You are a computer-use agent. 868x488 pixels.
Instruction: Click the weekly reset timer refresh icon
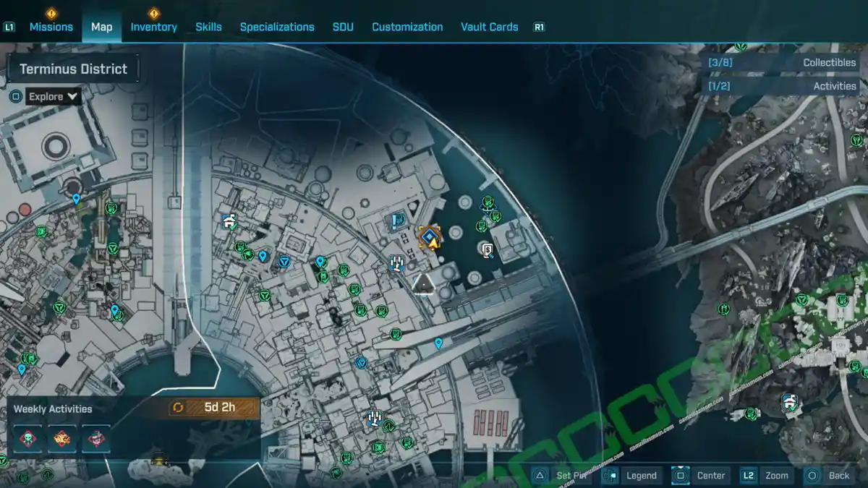(x=178, y=408)
